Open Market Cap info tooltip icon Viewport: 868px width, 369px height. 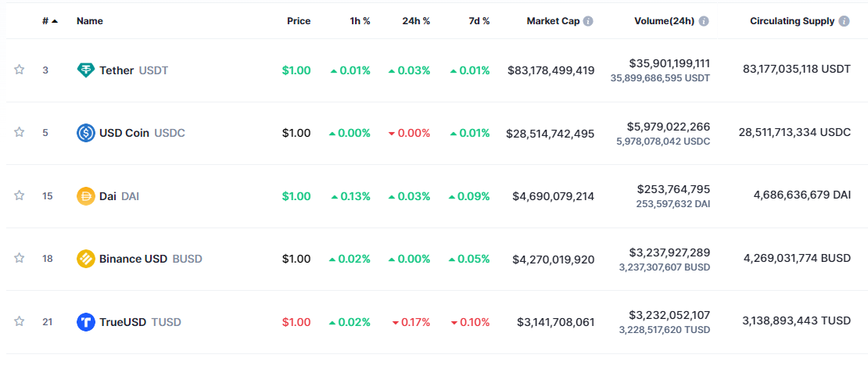(x=588, y=21)
